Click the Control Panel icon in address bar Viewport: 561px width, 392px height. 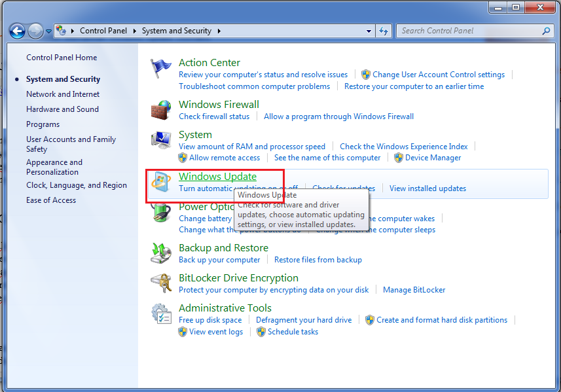(61, 30)
